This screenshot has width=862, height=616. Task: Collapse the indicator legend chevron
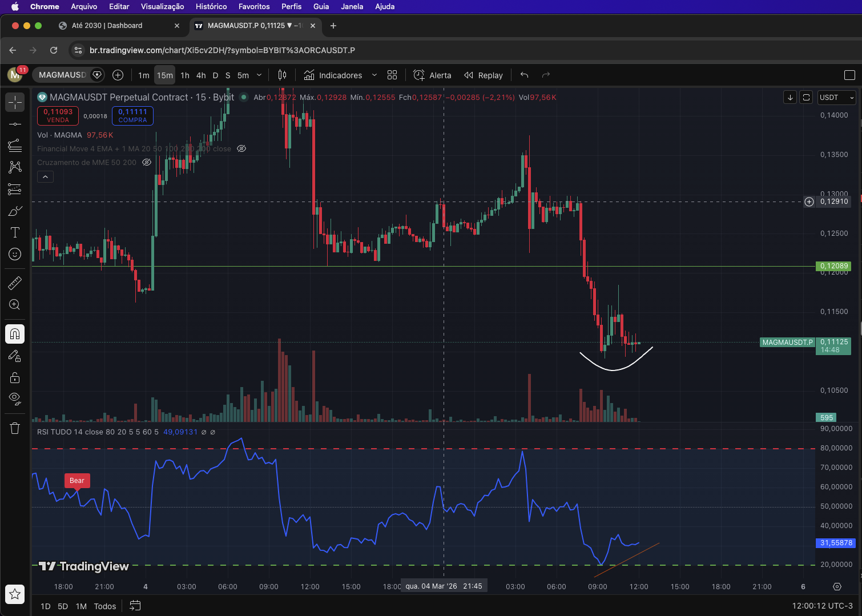(45, 177)
